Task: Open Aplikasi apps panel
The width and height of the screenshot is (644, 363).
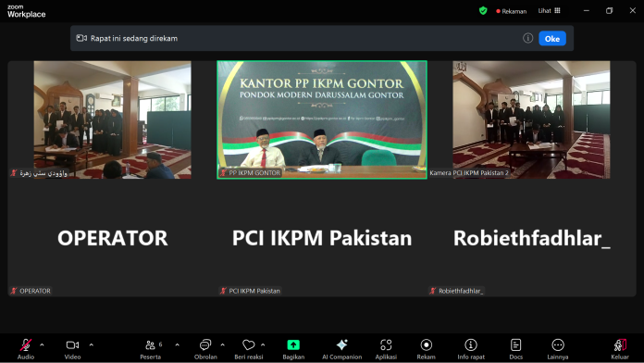Action: [x=386, y=349]
